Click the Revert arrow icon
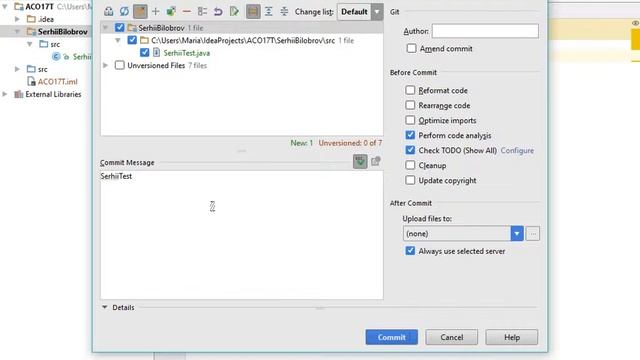 point(218,11)
